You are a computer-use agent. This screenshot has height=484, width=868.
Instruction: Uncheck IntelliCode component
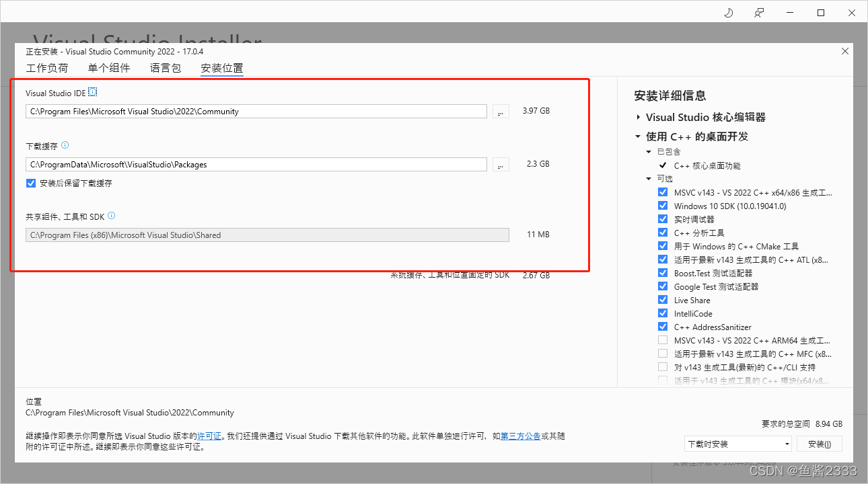663,313
